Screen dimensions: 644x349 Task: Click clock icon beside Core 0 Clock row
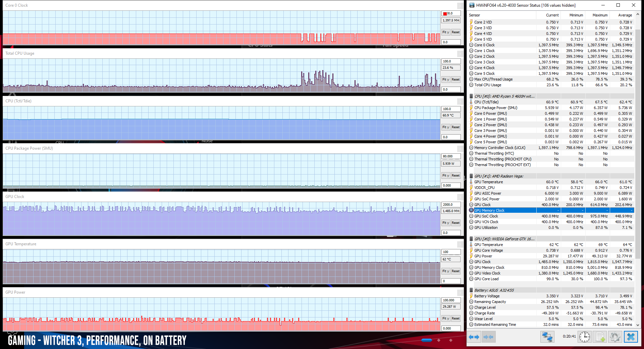pyautogui.click(x=471, y=45)
